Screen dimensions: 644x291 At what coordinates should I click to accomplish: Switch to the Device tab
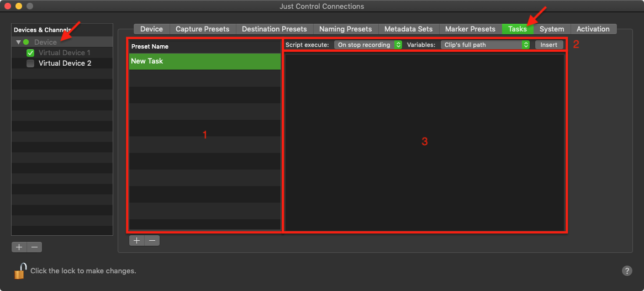(151, 29)
